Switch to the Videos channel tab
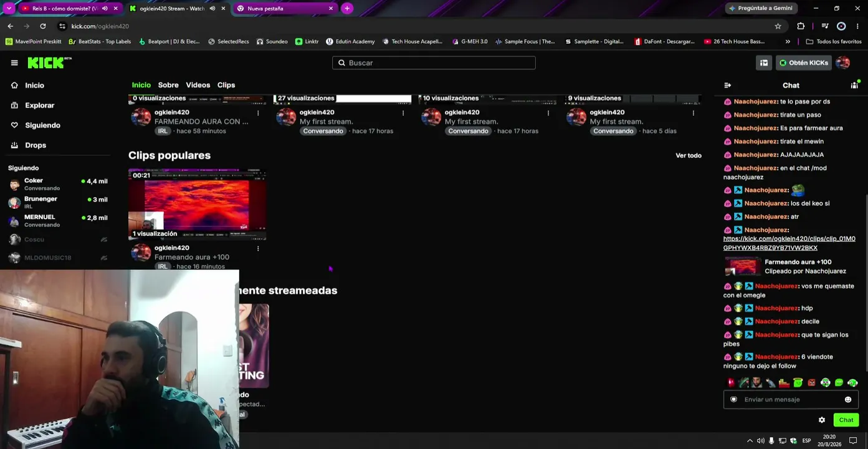This screenshot has width=868, height=449. point(198,85)
